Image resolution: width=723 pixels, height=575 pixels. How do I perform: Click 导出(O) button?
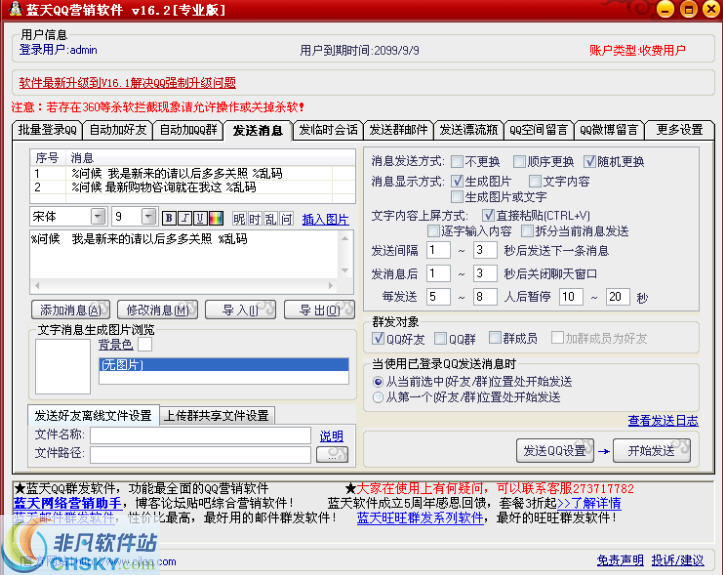320,310
